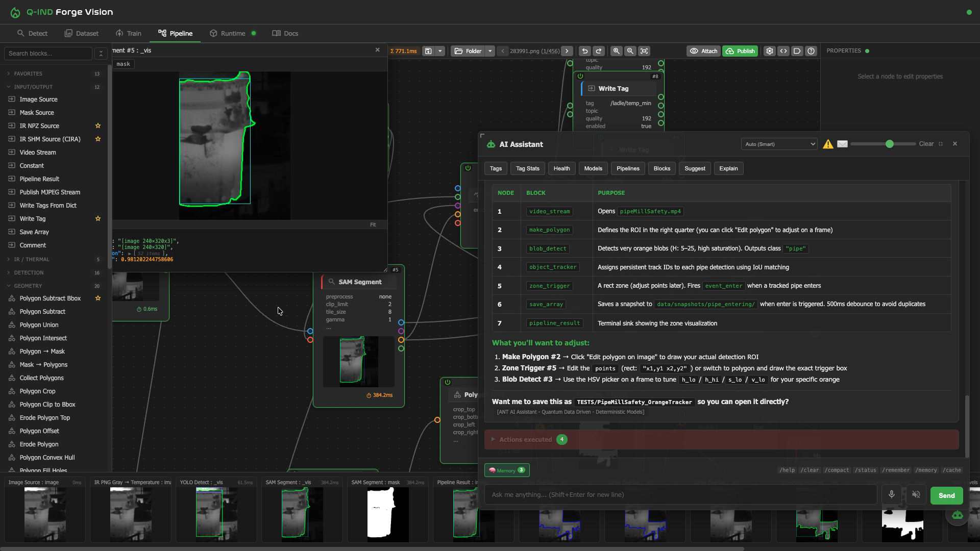The width and height of the screenshot is (980, 551).
Task: Unfavorite the IR SHM Source (CIRA) block
Action: click(x=98, y=139)
